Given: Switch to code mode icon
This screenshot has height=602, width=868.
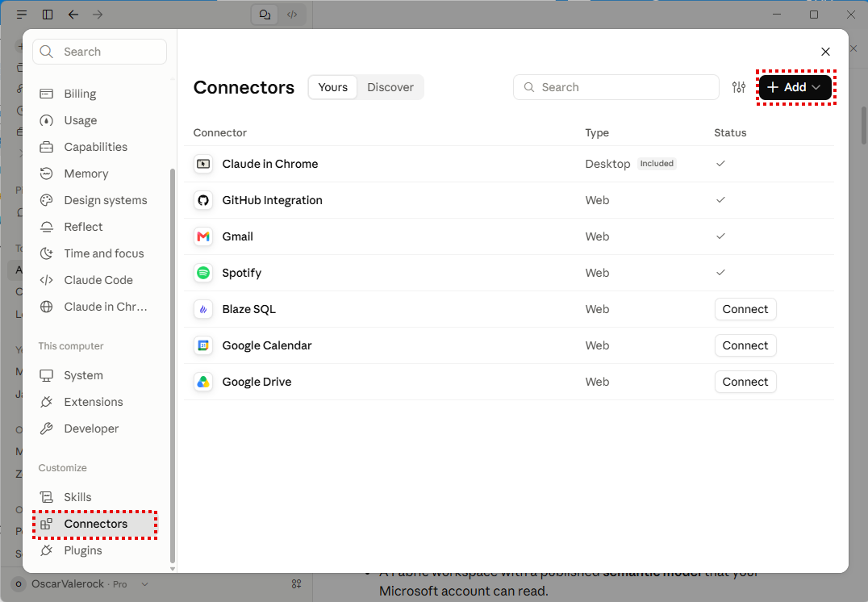Looking at the screenshot, I should point(292,15).
